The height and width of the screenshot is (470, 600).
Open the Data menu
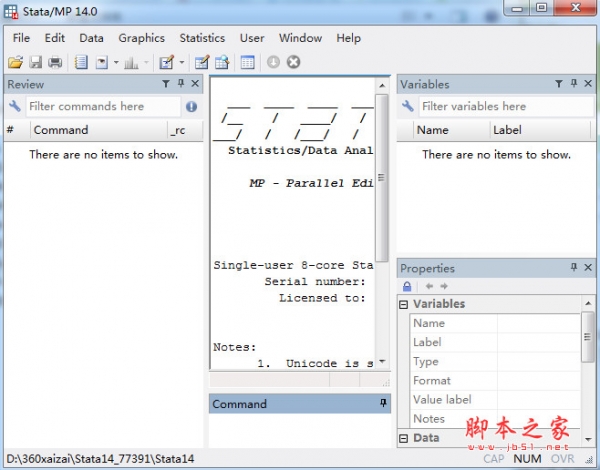pos(91,38)
